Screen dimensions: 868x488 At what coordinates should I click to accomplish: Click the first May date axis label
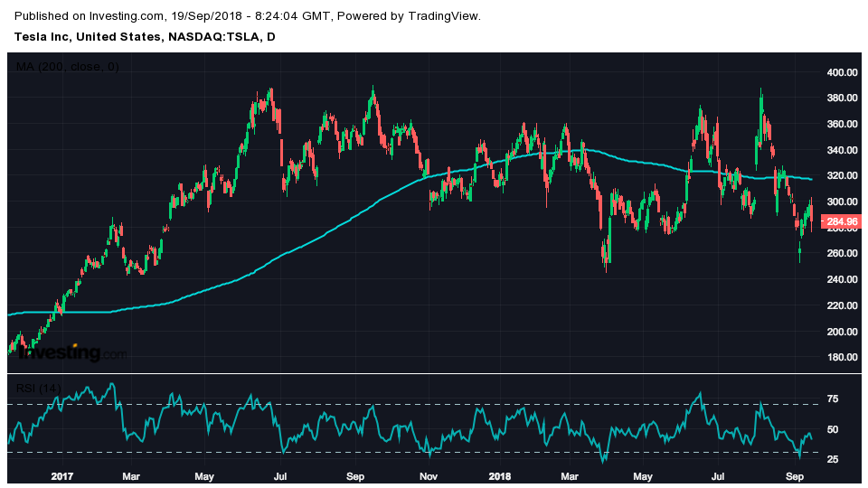click(204, 476)
